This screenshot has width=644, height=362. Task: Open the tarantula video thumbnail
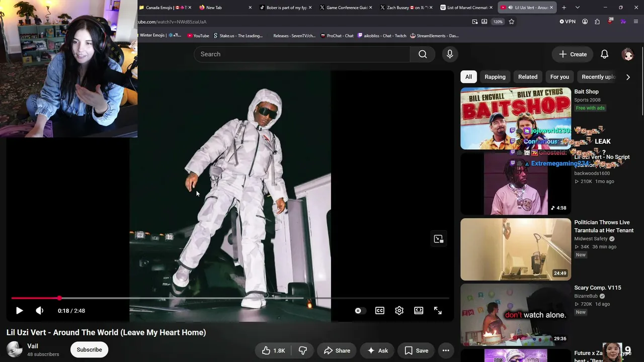[516, 249]
